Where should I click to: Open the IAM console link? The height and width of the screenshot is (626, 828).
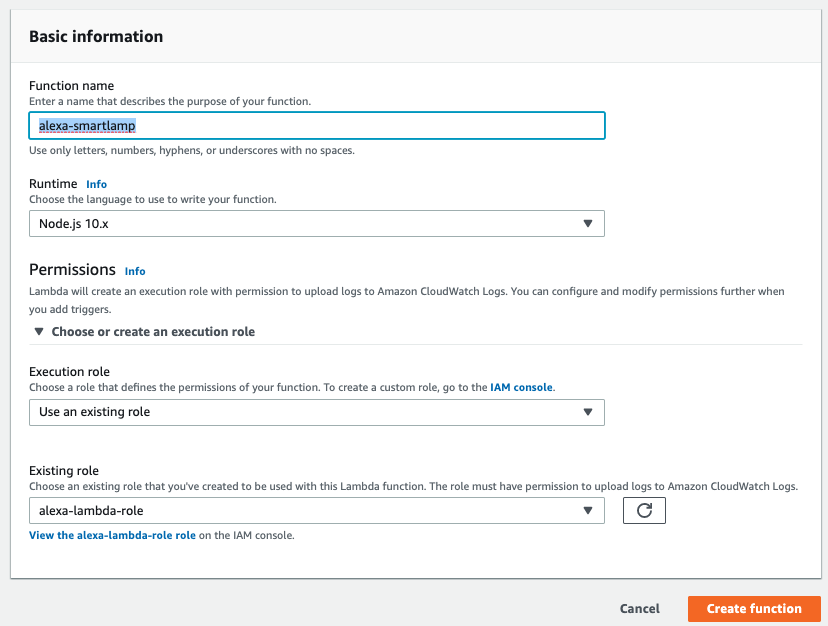[521, 387]
